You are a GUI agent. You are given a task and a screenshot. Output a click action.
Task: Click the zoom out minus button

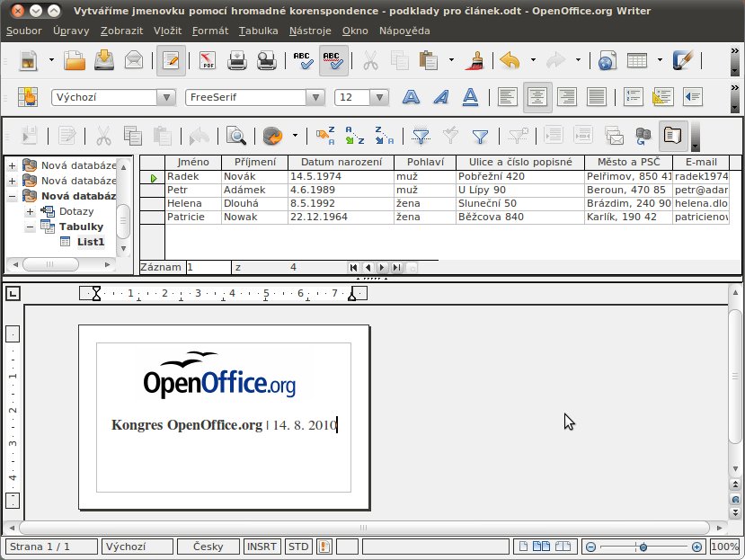[x=590, y=547]
